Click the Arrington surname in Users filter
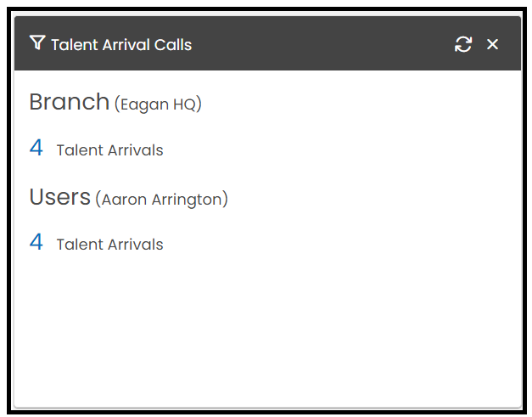This screenshot has width=532, height=417. click(x=187, y=200)
